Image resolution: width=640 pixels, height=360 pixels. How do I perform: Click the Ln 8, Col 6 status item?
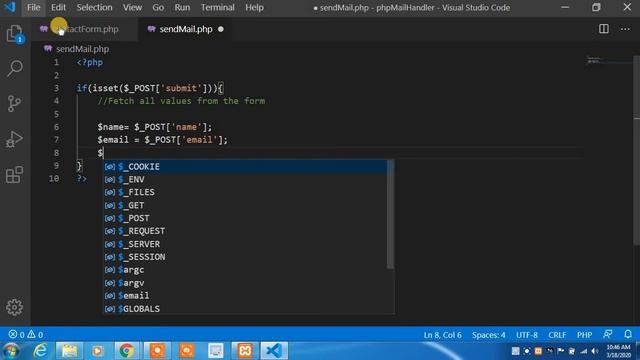click(x=442, y=335)
